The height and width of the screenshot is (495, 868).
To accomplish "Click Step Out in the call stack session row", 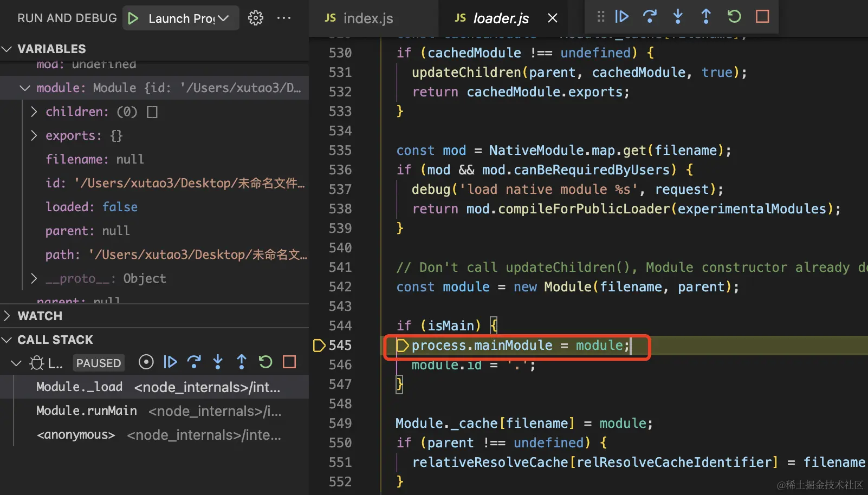I will [x=242, y=362].
